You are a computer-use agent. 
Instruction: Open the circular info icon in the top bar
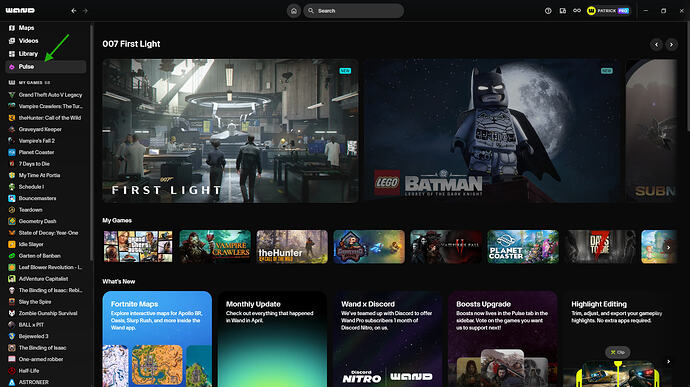tap(548, 11)
